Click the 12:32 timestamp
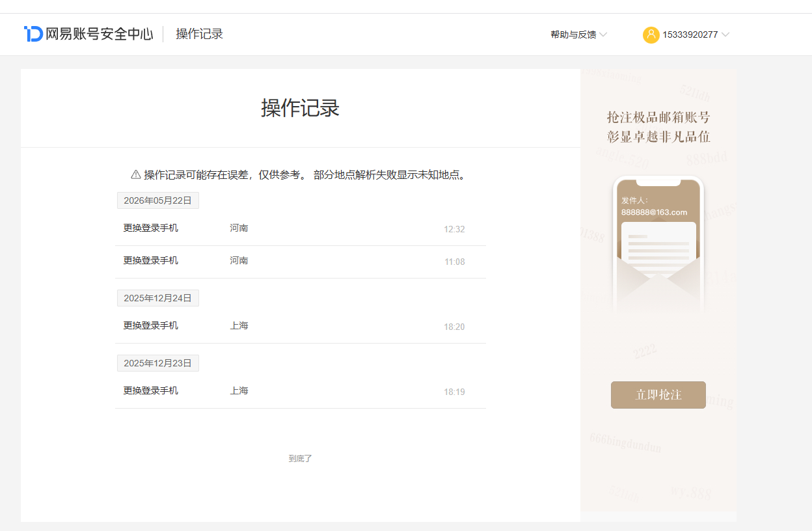Screen dimensions: 812x531 (454, 230)
